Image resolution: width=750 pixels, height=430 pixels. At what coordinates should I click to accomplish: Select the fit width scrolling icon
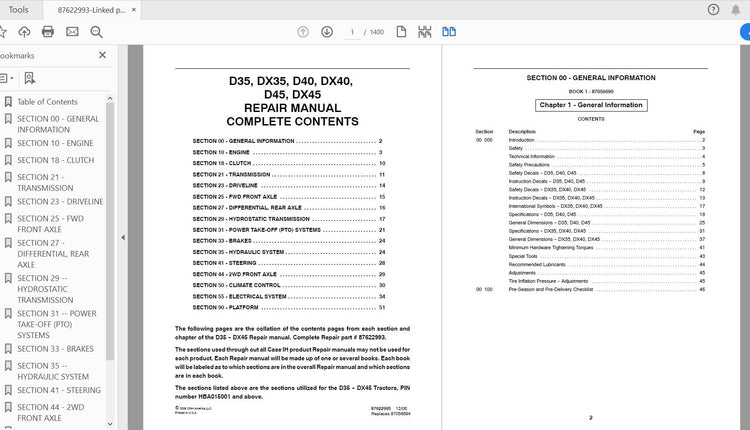click(424, 32)
